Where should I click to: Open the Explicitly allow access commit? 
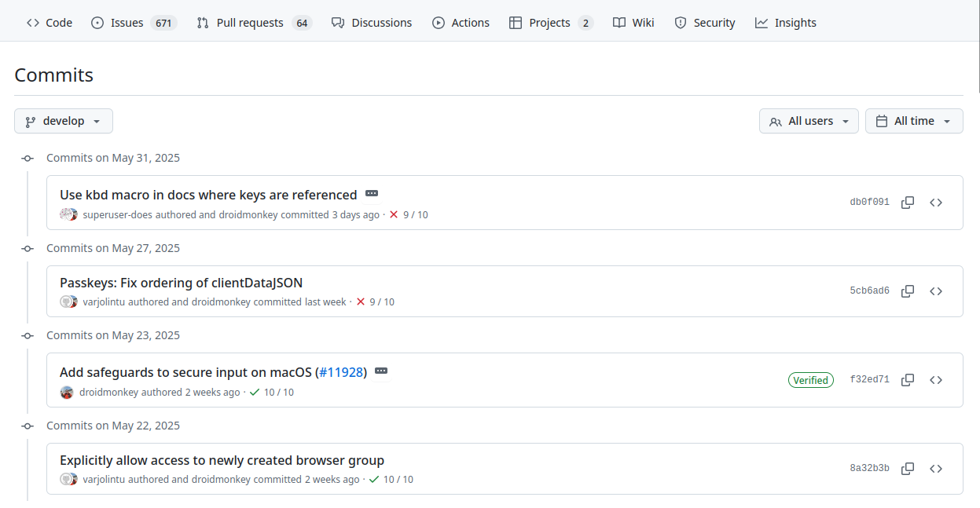pos(222,459)
